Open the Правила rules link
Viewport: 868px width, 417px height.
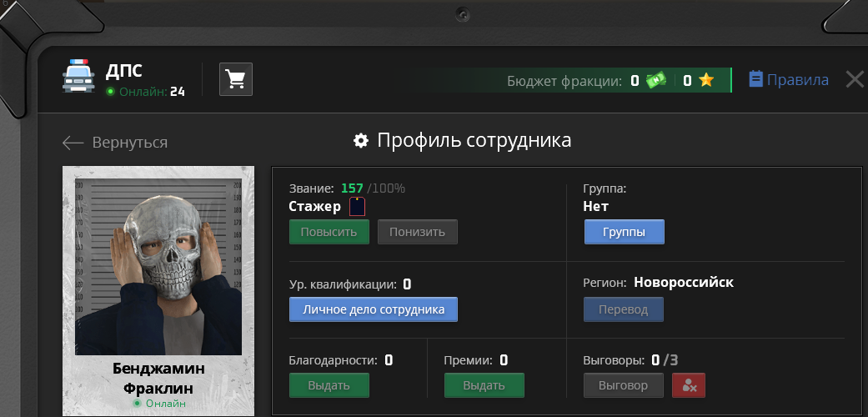pyautogui.click(x=797, y=80)
